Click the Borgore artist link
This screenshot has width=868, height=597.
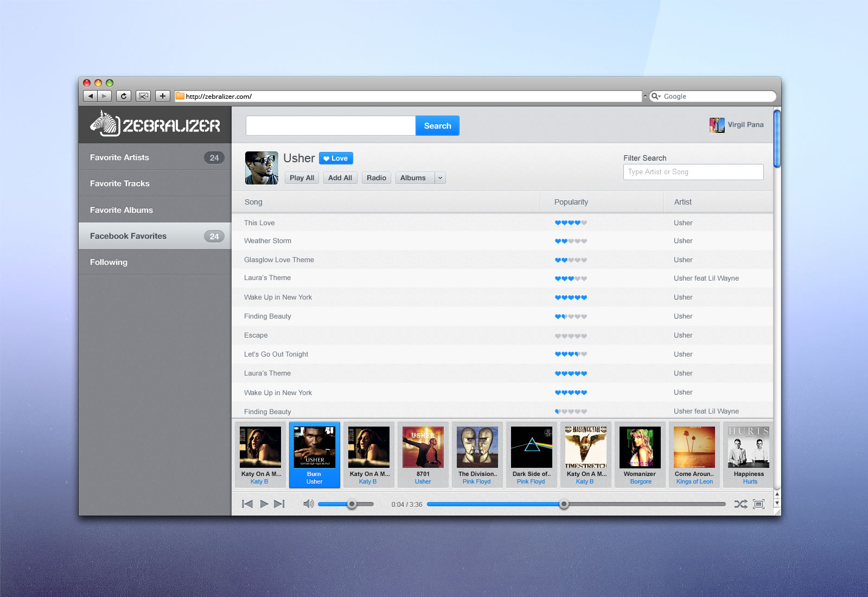[641, 482]
